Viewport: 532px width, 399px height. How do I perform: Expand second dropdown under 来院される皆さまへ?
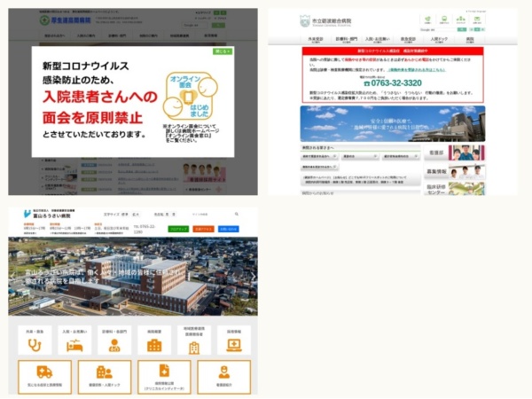[x=360, y=156]
